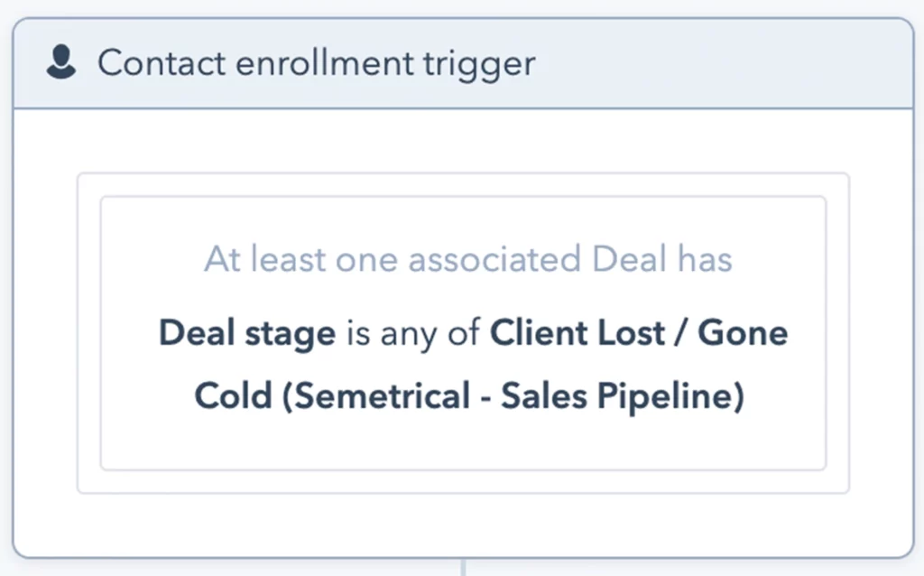Click the contact person icon in header

point(61,62)
